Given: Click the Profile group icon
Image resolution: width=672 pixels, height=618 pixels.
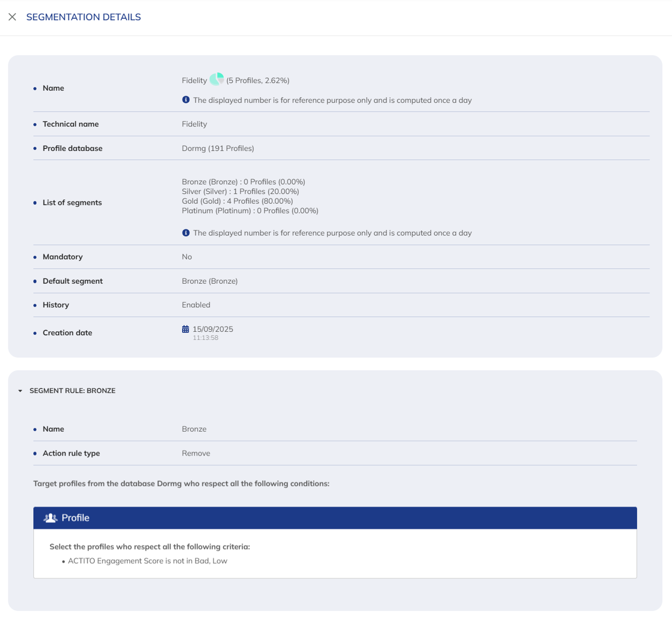Looking at the screenshot, I should click(50, 518).
